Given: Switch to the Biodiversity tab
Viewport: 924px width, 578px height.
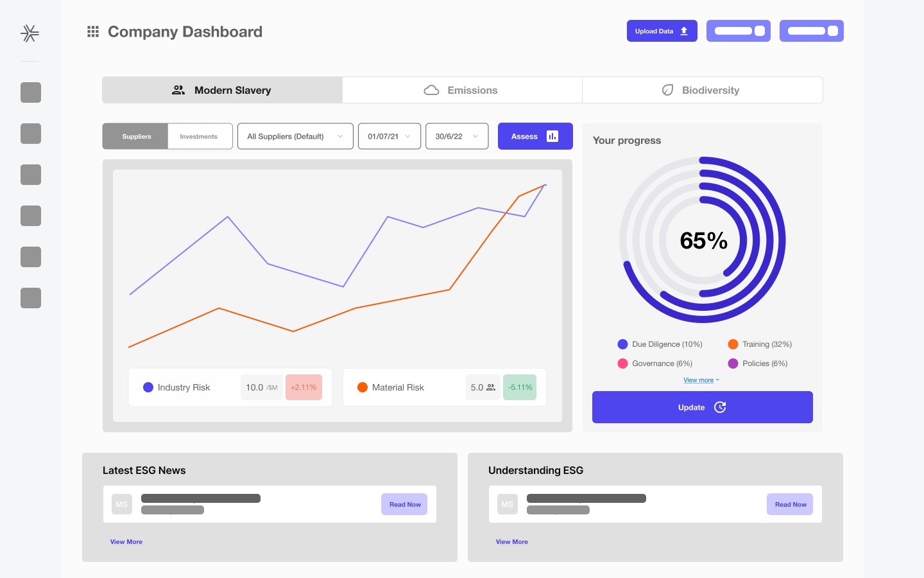Looking at the screenshot, I should tap(703, 90).
